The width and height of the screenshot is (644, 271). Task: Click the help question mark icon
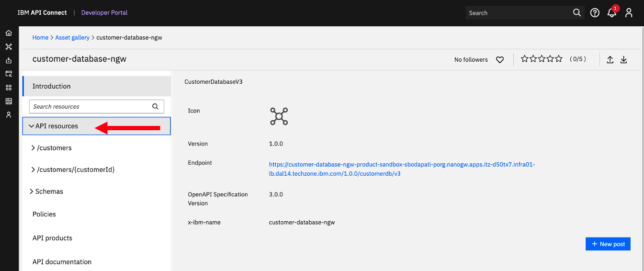coord(595,13)
